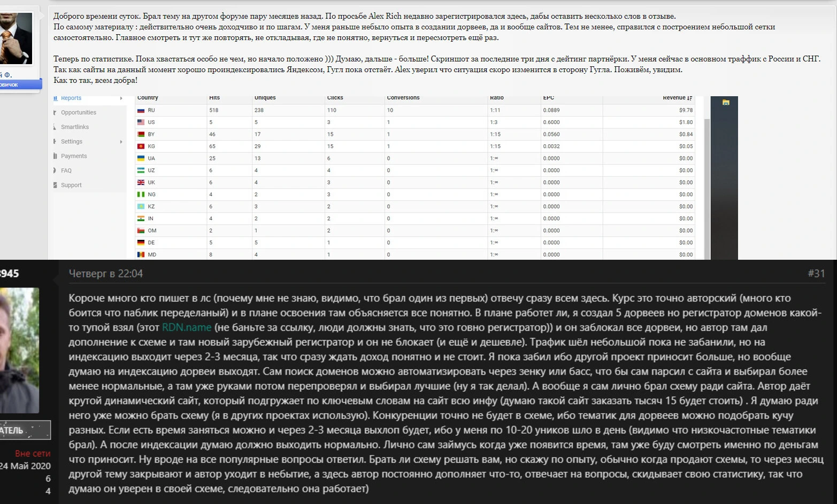Click the Kyrgyzstan flag in the KG row
Viewport: 837px width, 504px height.
pos(141,146)
